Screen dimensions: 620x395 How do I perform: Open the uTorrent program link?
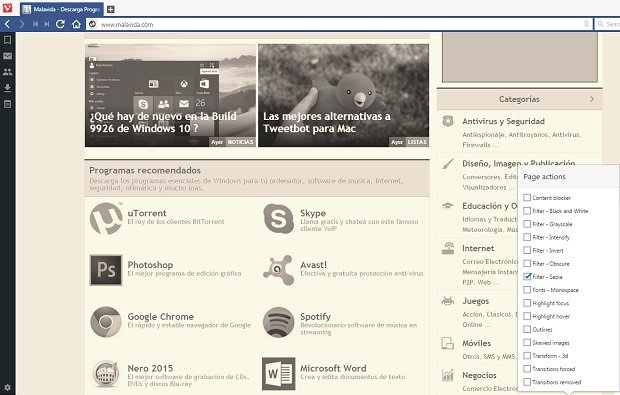click(147, 213)
